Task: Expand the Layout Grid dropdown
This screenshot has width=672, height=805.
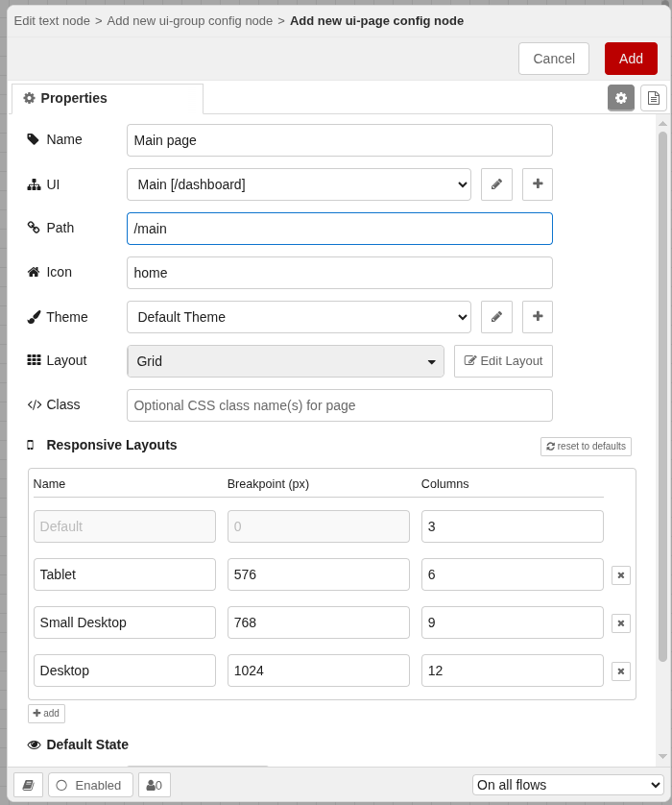Action: pos(285,361)
